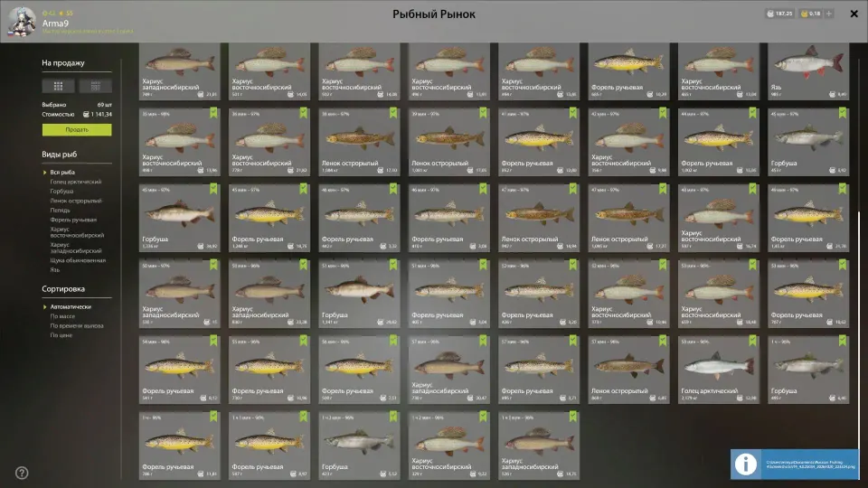Close the Рыбный Рынок window

(x=854, y=14)
